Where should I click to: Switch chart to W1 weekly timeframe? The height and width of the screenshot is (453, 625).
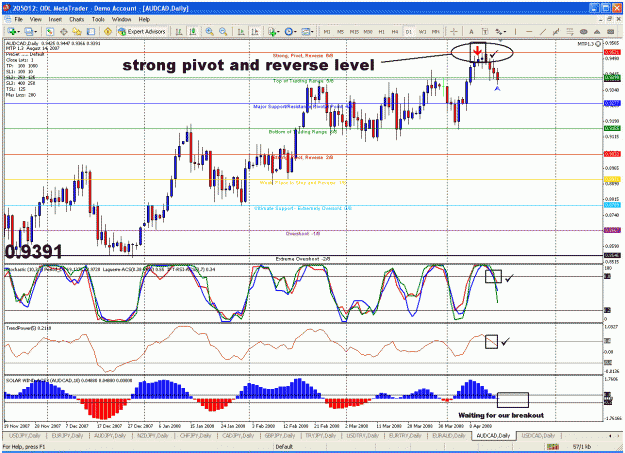click(423, 32)
